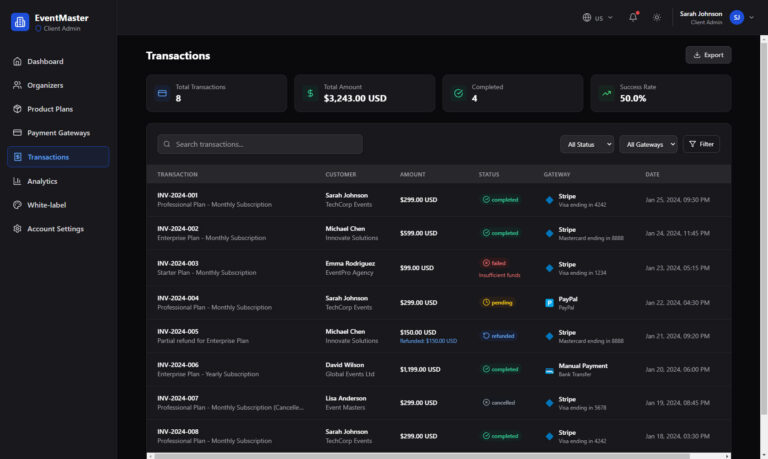The width and height of the screenshot is (768, 459).
Task: Click the Total Amount dollar icon
Action: [x=310, y=93]
